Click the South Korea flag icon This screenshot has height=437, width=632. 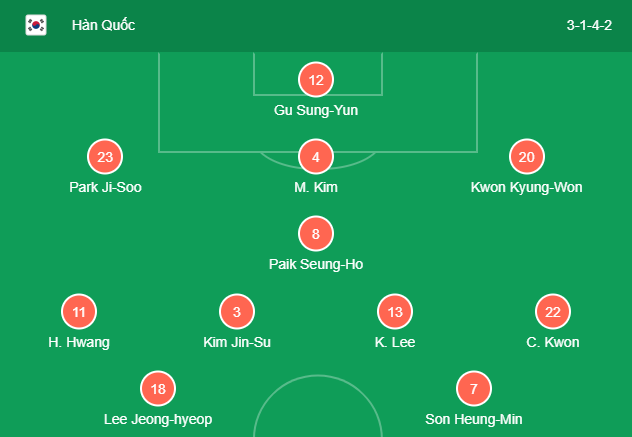pos(36,25)
